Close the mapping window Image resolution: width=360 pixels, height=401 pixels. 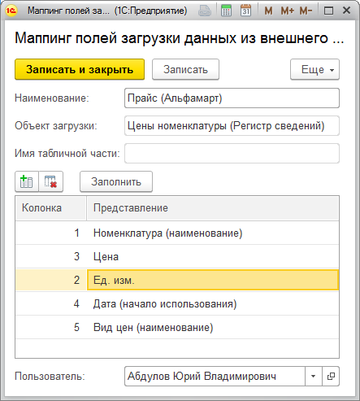coord(347,11)
